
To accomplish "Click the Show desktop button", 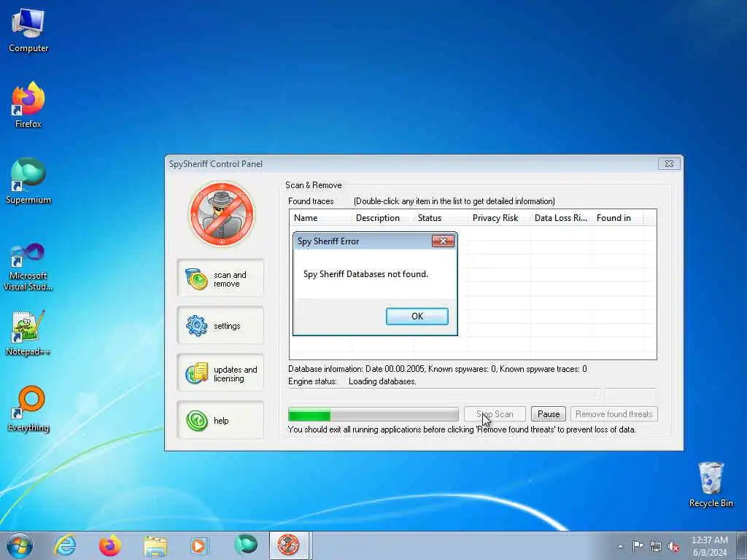I will 742,546.
